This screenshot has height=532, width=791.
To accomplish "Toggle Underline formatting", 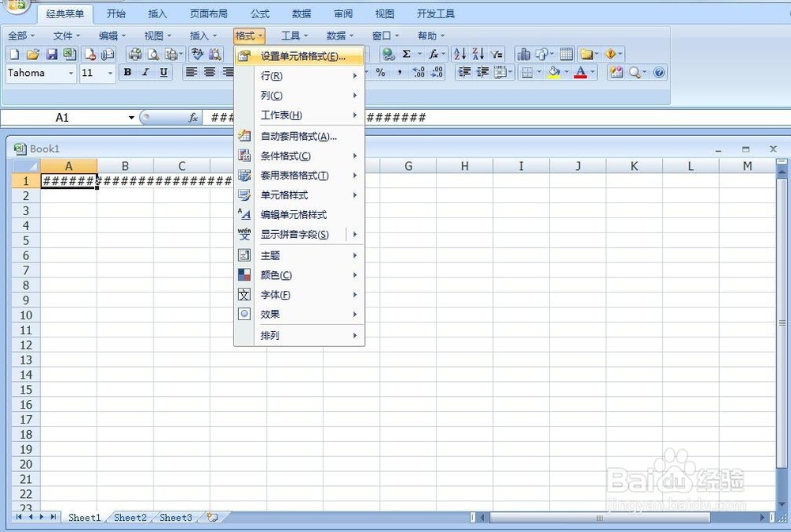I will 164,73.
